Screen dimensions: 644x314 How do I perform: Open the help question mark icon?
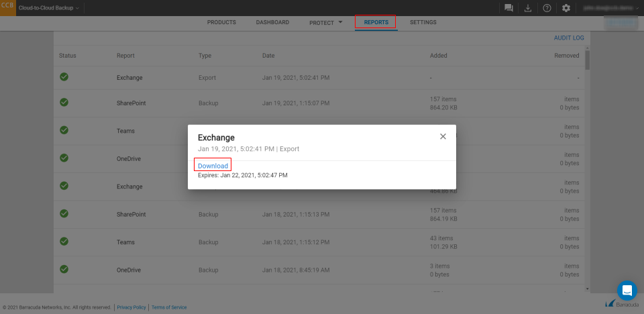pos(547,8)
